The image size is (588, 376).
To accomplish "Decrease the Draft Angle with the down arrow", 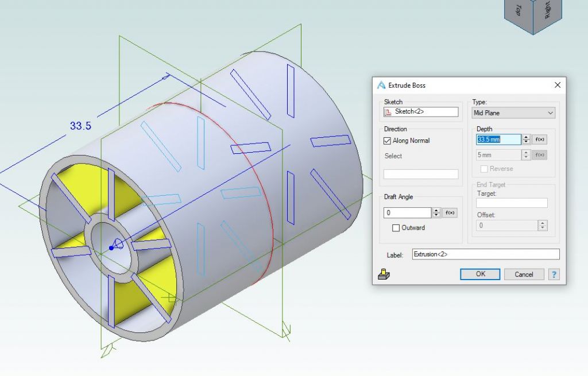I will pos(436,215).
